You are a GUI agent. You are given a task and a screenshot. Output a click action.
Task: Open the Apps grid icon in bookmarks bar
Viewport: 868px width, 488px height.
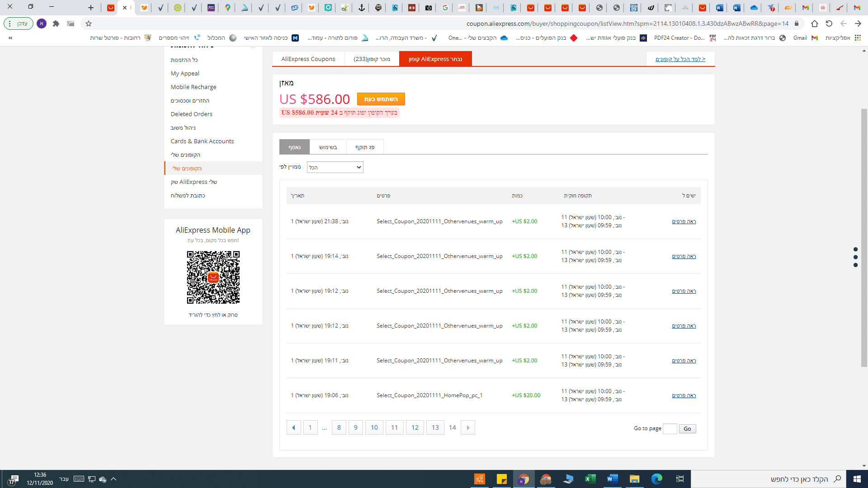pos(858,38)
